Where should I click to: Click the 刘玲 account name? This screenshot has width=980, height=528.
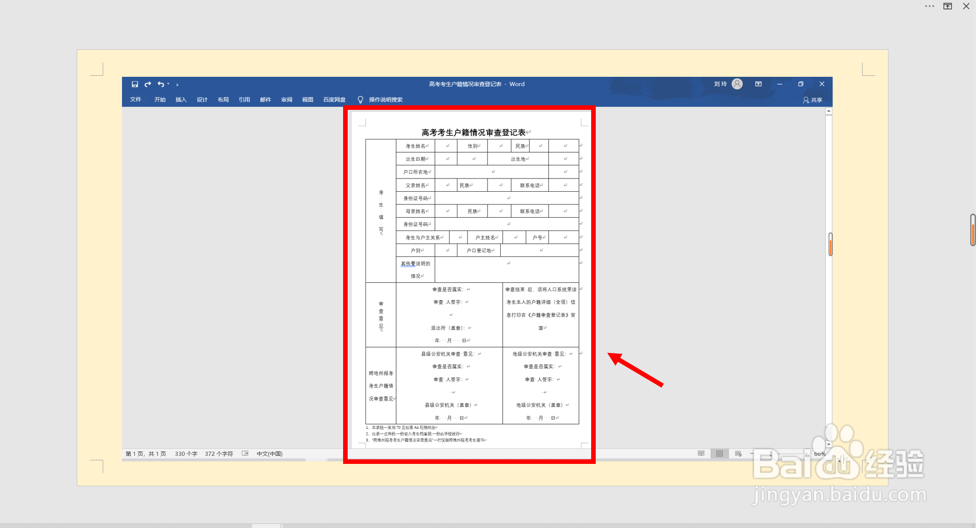pos(720,84)
